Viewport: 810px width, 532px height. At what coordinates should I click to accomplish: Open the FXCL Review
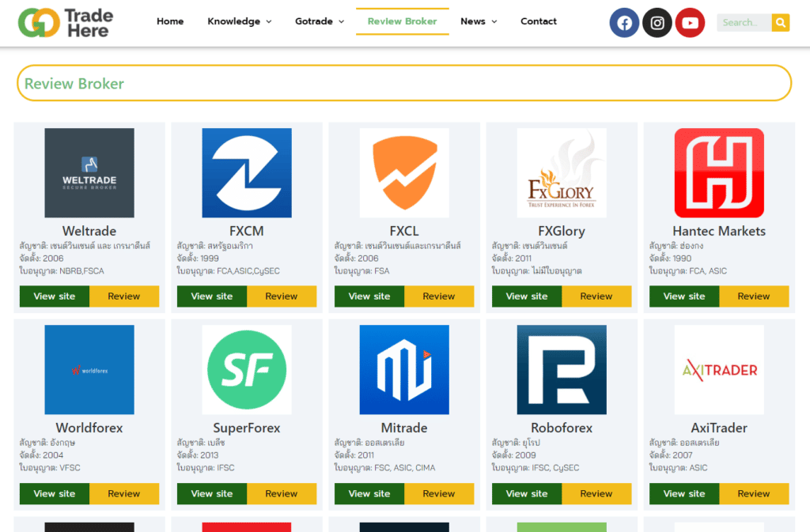439,296
